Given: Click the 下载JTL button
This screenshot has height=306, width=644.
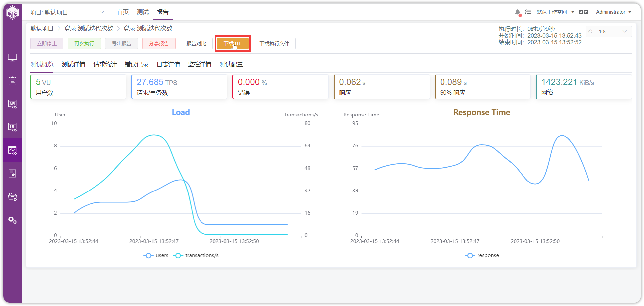Looking at the screenshot, I should tap(233, 44).
